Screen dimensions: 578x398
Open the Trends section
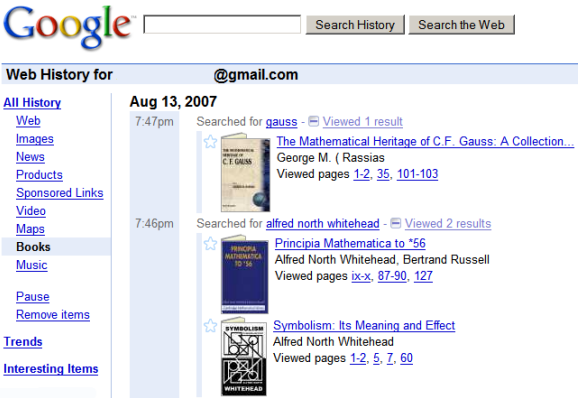23,342
